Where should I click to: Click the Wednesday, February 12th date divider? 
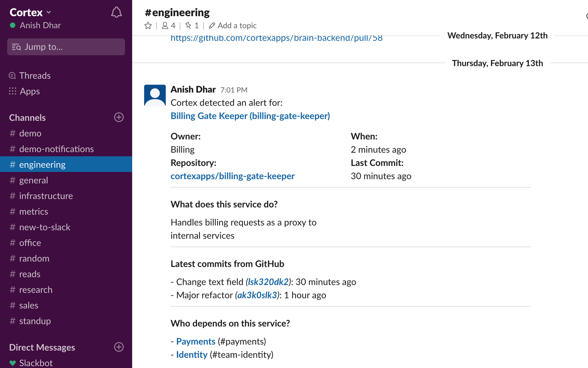click(497, 35)
